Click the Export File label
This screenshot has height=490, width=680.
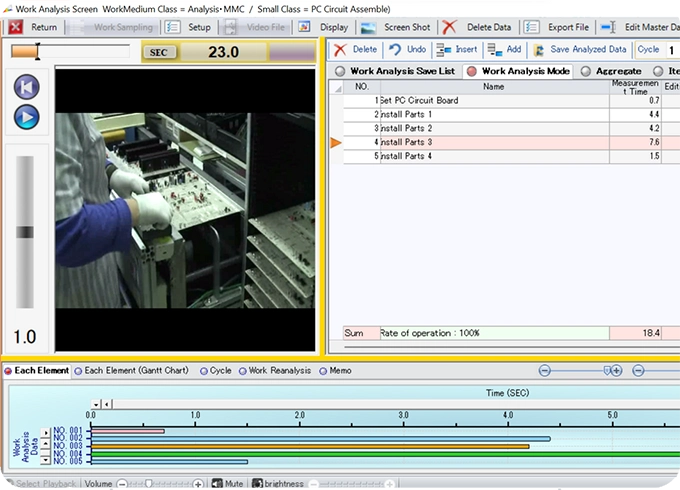pos(568,27)
